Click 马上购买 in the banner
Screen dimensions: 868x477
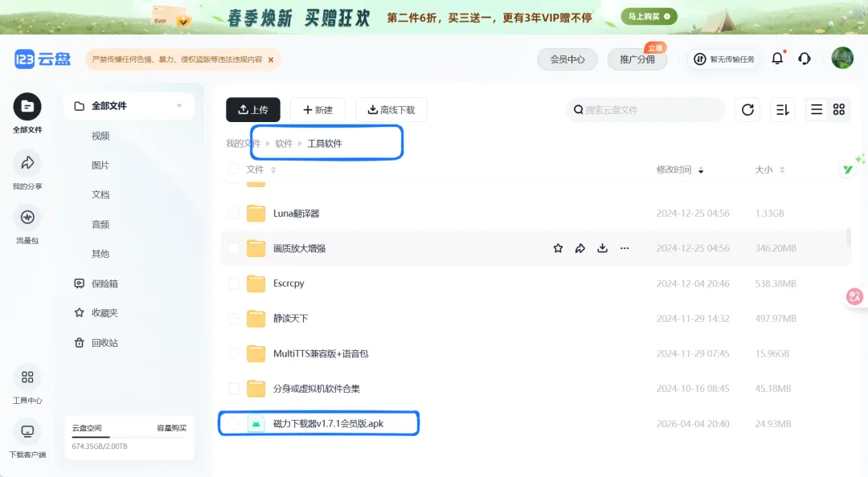pyautogui.click(x=649, y=17)
